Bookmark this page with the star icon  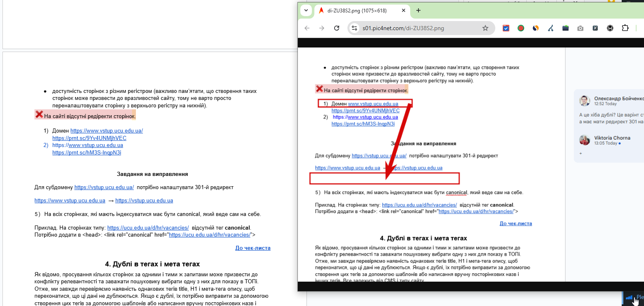pos(485,28)
